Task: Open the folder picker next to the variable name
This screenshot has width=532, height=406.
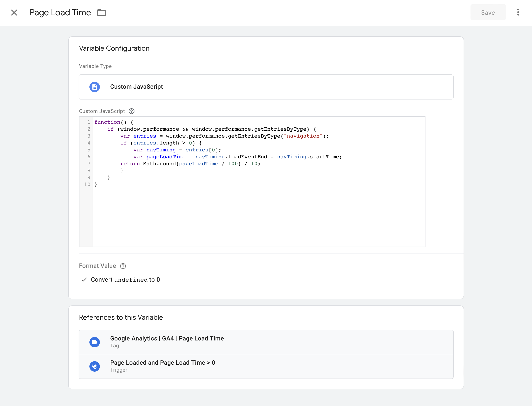Action: 101,13
